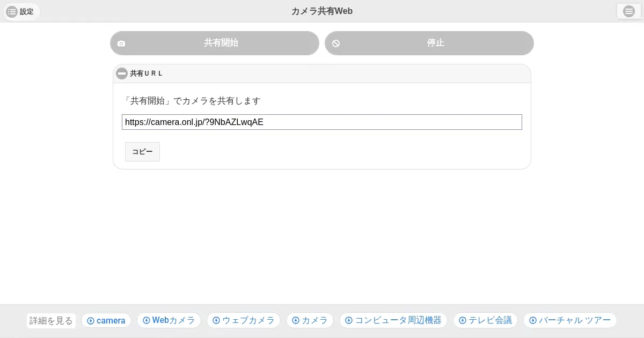
Task: Open the テレビ会議 tag link
Action: coord(485,321)
